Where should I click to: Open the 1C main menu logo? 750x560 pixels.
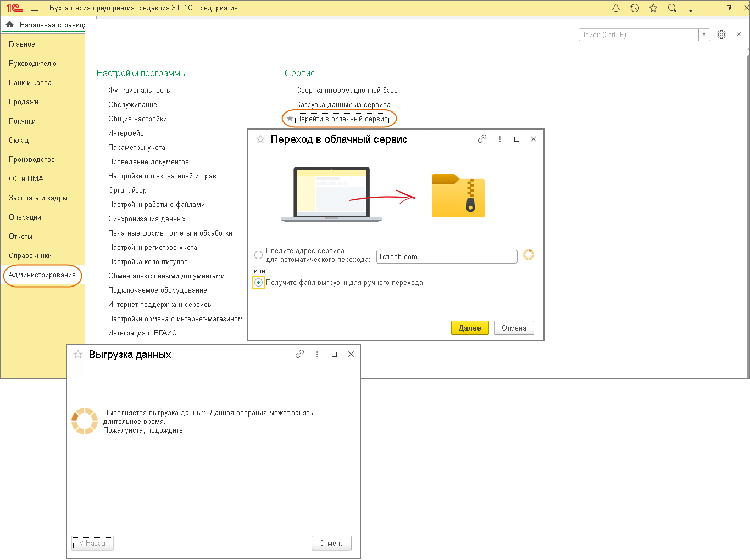(15, 8)
